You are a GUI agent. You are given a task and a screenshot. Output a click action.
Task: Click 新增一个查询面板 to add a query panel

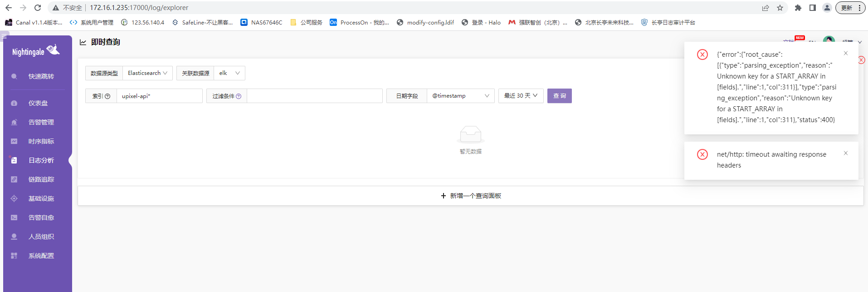point(471,196)
